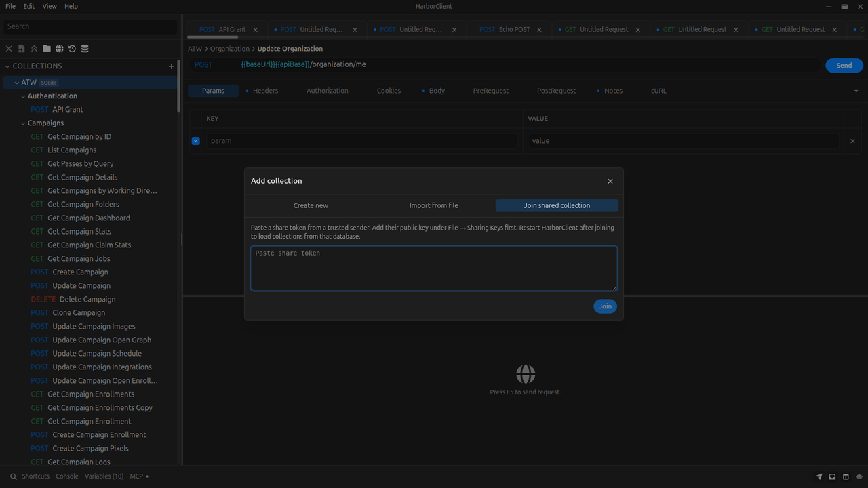Focus the sidebar Search field

[90, 26]
